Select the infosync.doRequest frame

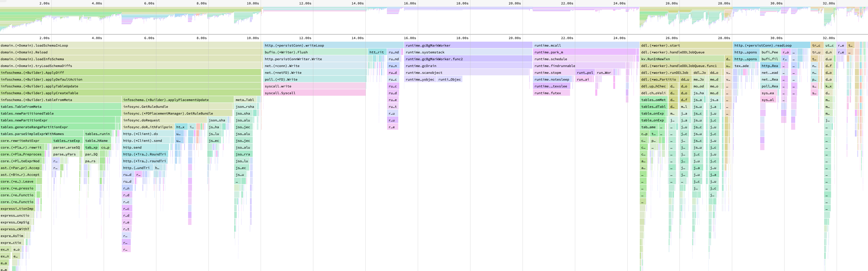tap(164, 120)
